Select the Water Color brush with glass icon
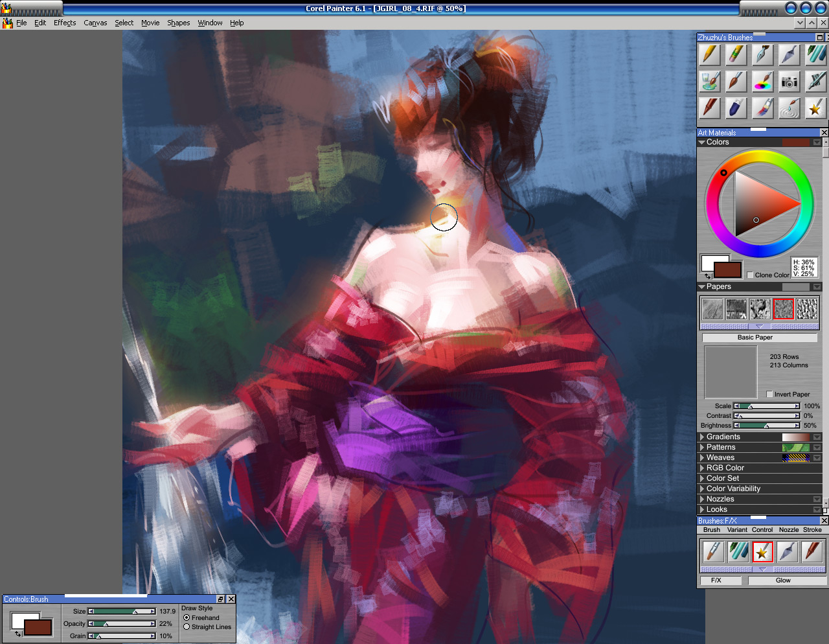This screenshot has width=829, height=644. (710, 82)
